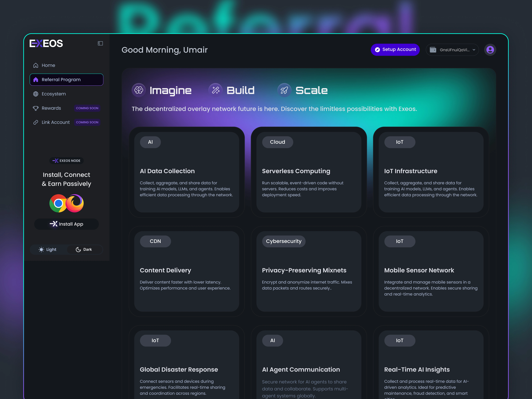Select IoT tag on Real-Time AI Insights
Viewport: 532px width, 399px height.
coord(400,341)
